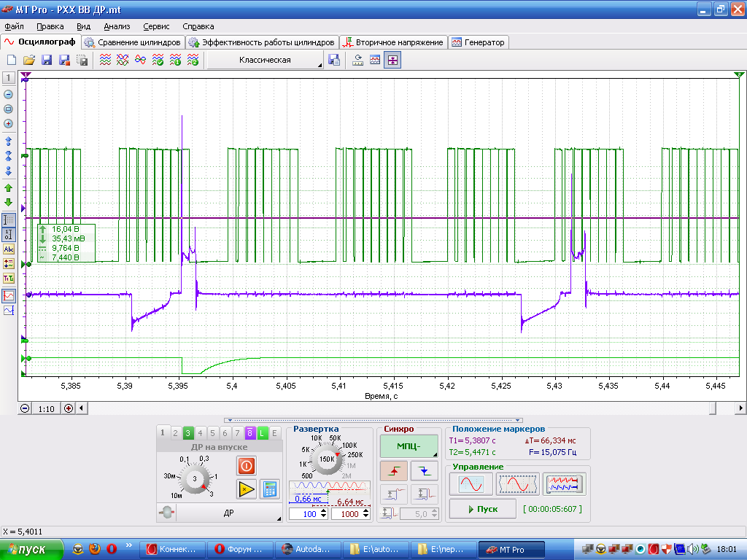Select the L channel tab button
This screenshot has height=560, width=747.
[x=262, y=433]
